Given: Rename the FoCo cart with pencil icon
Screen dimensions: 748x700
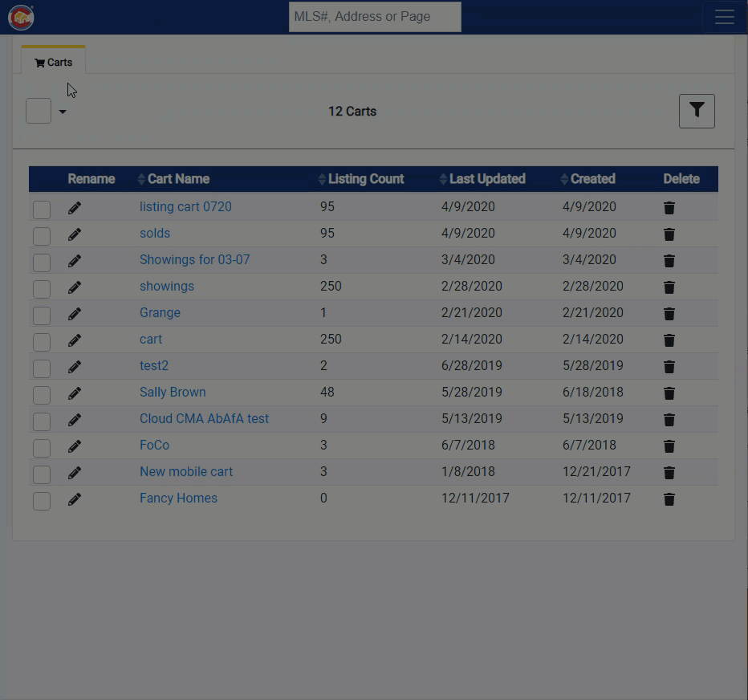Looking at the screenshot, I should (75, 446).
